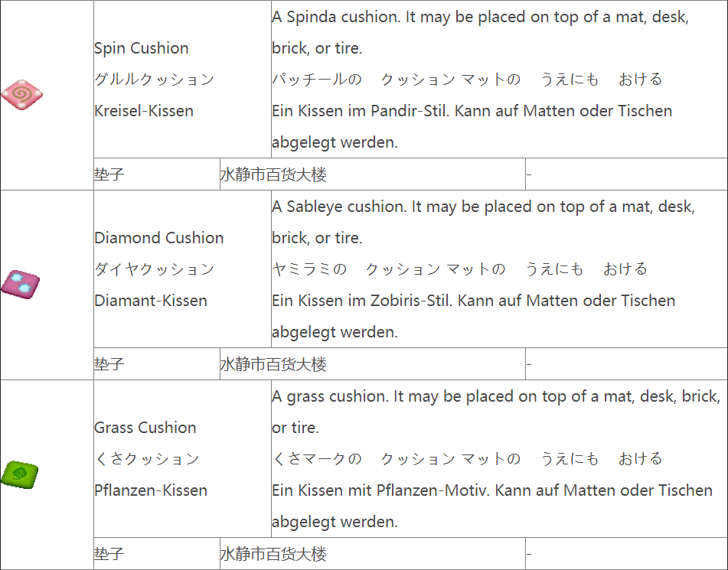Viewport: 728px width, 570px height.
Task: Click 水静市百货大楼 in Diamond Cushion row
Action: pyautogui.click(x=273, y=364)
